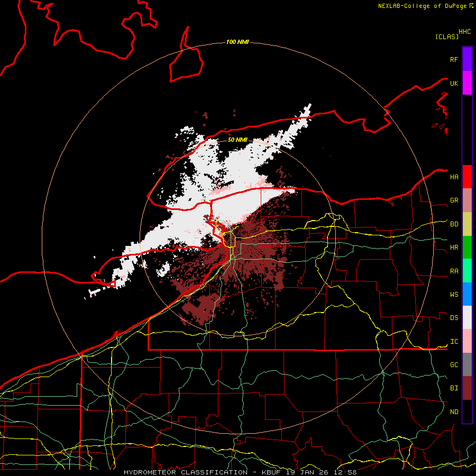The height and width of the screenshot is (476, 476).
Task: Click the HHC product label
Action: [464, 32]
